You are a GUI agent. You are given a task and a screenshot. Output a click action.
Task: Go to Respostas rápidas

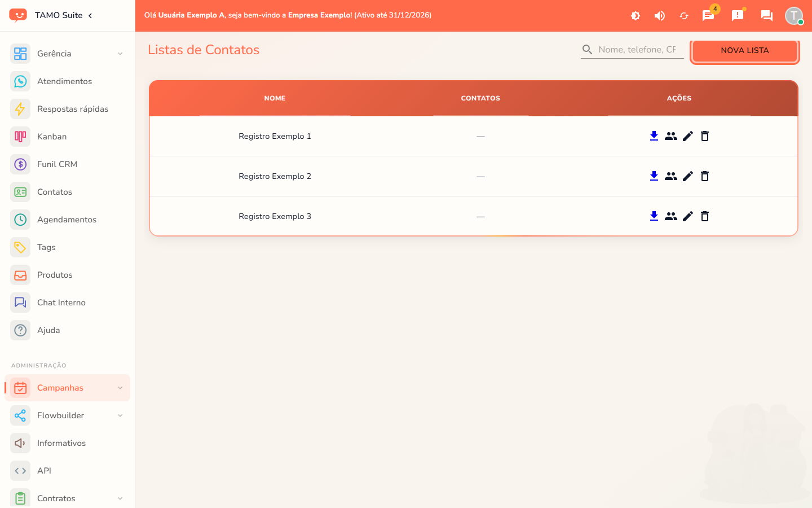[x=68, y=109]
